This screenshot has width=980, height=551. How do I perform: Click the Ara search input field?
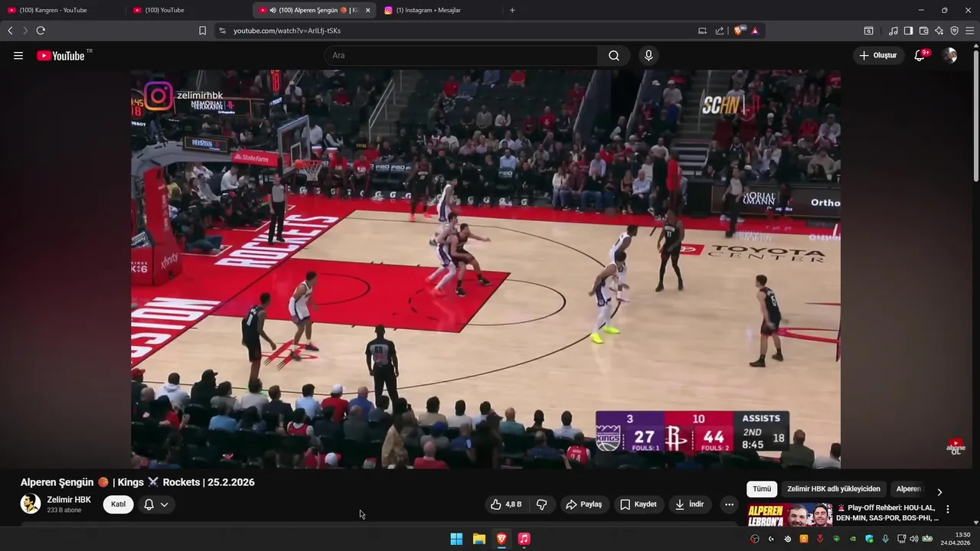coord(461,56)
